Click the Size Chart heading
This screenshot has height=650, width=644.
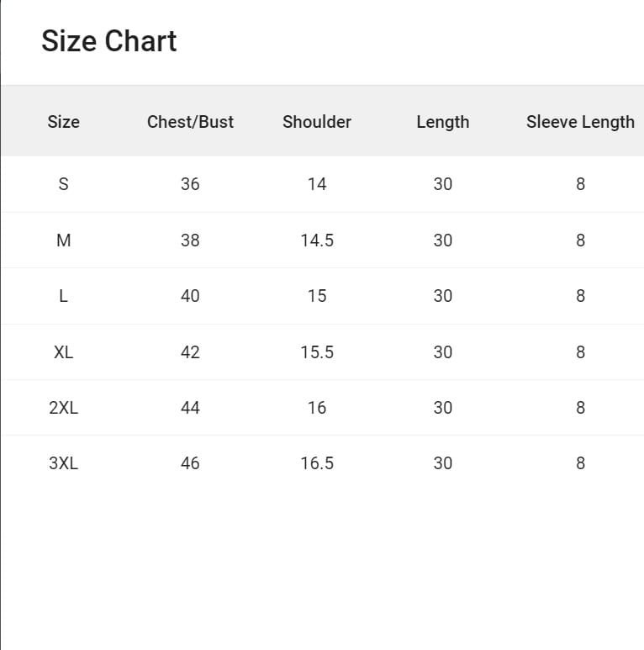109,41
